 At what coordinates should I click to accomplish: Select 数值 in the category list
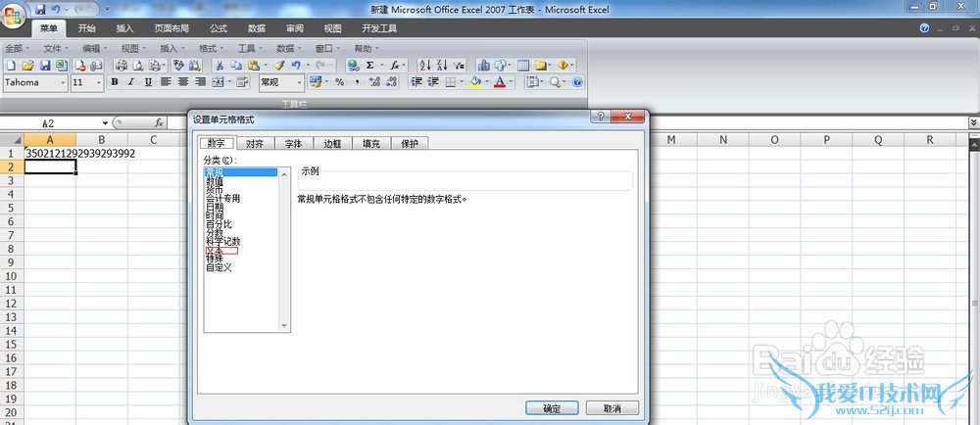215,181
